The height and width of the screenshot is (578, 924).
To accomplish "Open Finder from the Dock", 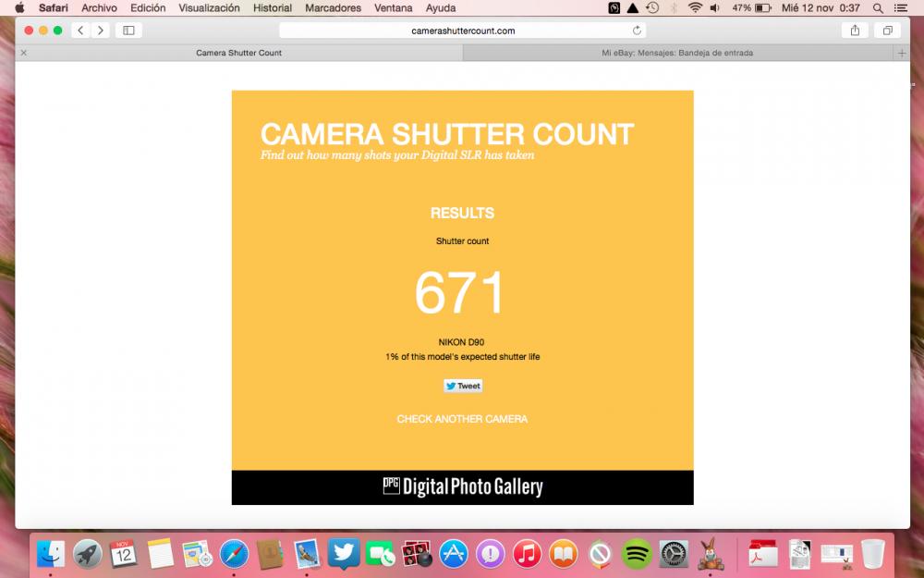I will coord(51,554).
